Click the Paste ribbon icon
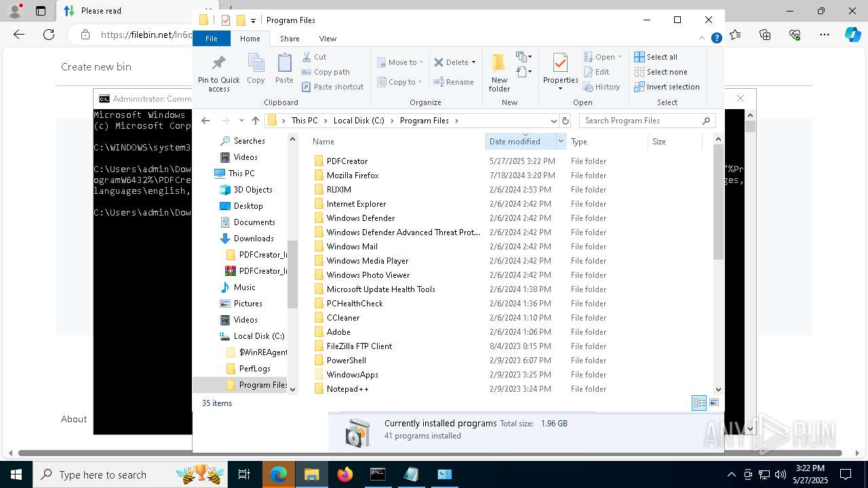This screenshot has height=488, width=868. tap(284, 69)
